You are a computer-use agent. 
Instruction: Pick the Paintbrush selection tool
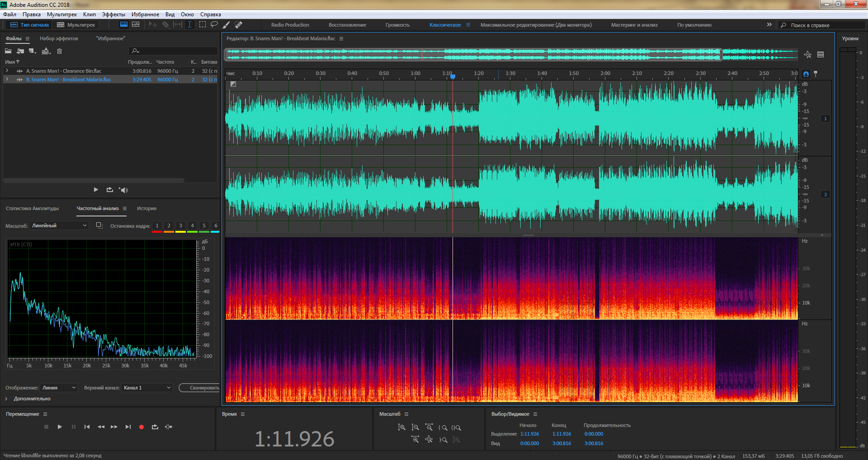226,24
